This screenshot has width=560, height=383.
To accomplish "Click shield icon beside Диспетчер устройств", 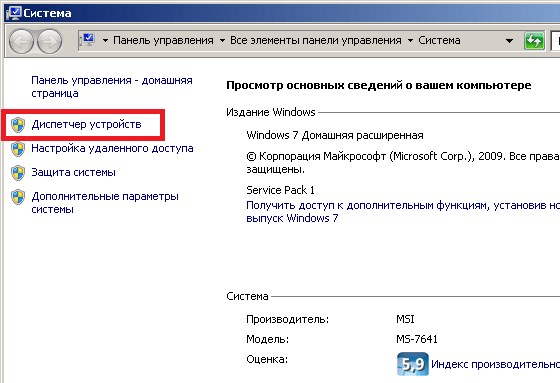I will tap(18, 125).
